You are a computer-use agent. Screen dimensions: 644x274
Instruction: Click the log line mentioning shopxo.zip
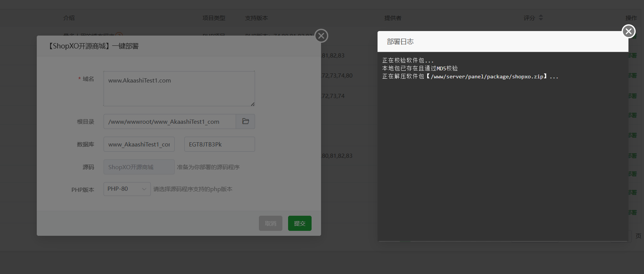470,76
